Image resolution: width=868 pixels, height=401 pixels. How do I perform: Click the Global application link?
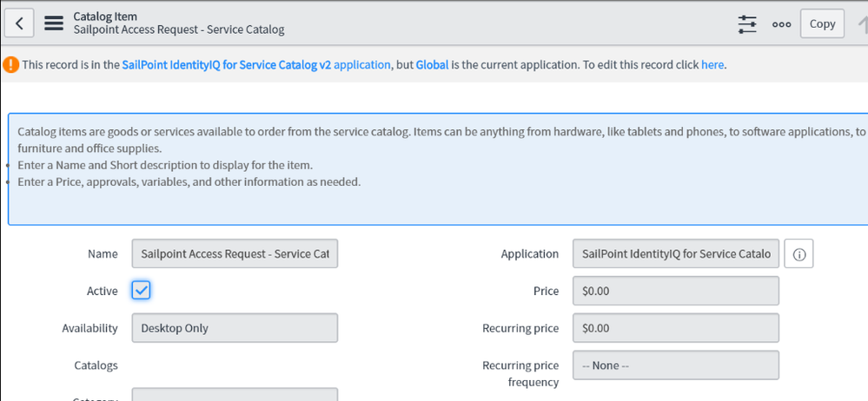[432, 65]
